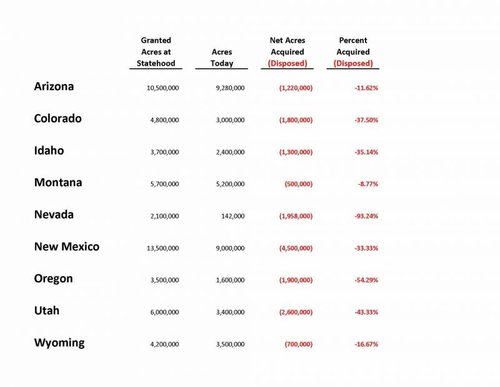The width and height of the screenshot is (500, 387).
Task: Click the Granted Acres at Statehood header
Action: click(x=156, y=52)
